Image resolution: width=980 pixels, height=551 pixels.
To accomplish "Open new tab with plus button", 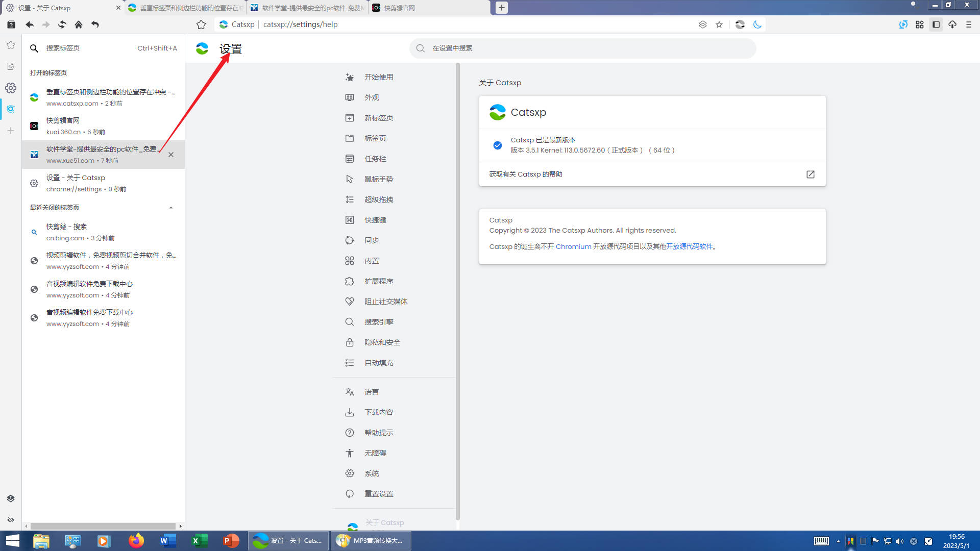I will coord(502,8).
